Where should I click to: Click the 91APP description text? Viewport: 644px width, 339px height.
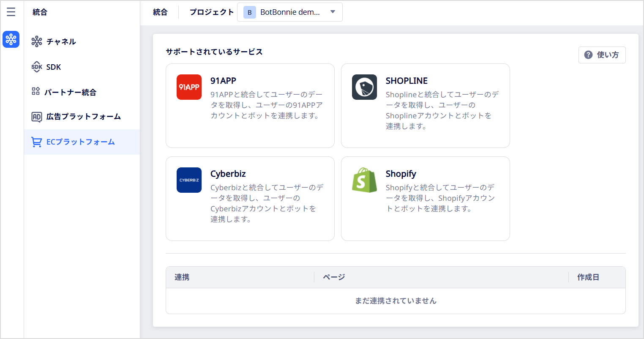pos(267,105)
